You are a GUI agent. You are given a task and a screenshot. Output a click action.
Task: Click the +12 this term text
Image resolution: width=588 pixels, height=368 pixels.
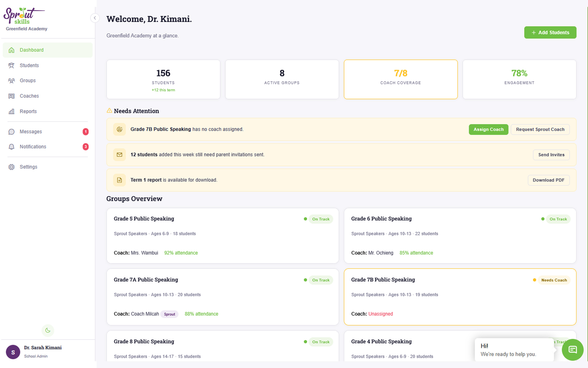163,90
